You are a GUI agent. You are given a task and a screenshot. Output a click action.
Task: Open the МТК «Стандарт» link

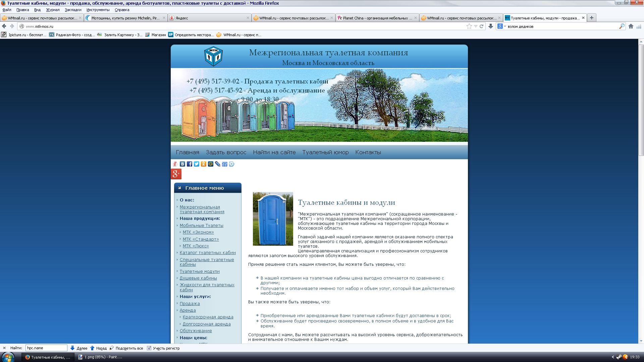(201, 239)
